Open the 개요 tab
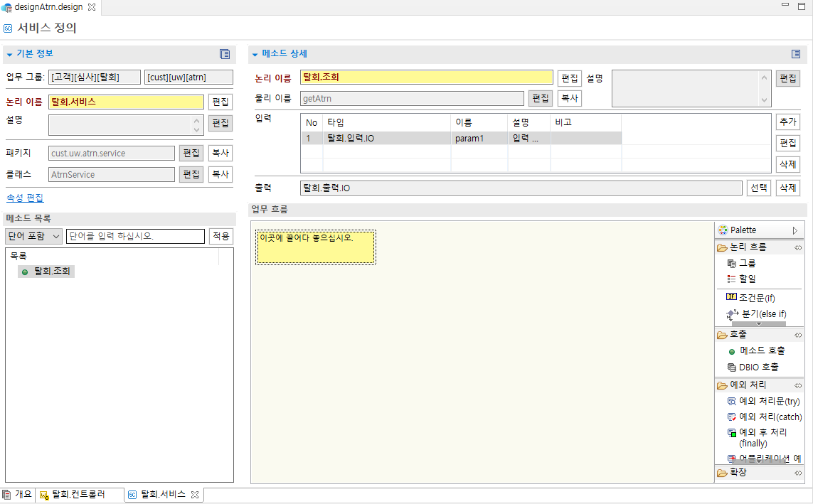The width and height of the screenshot is (813, 504). (20, 495)
